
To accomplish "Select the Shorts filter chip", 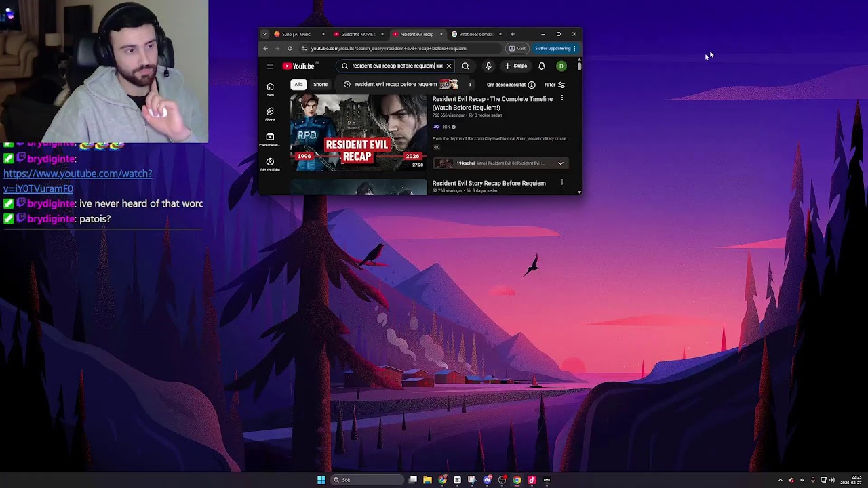I will click(x=320, y=85).
